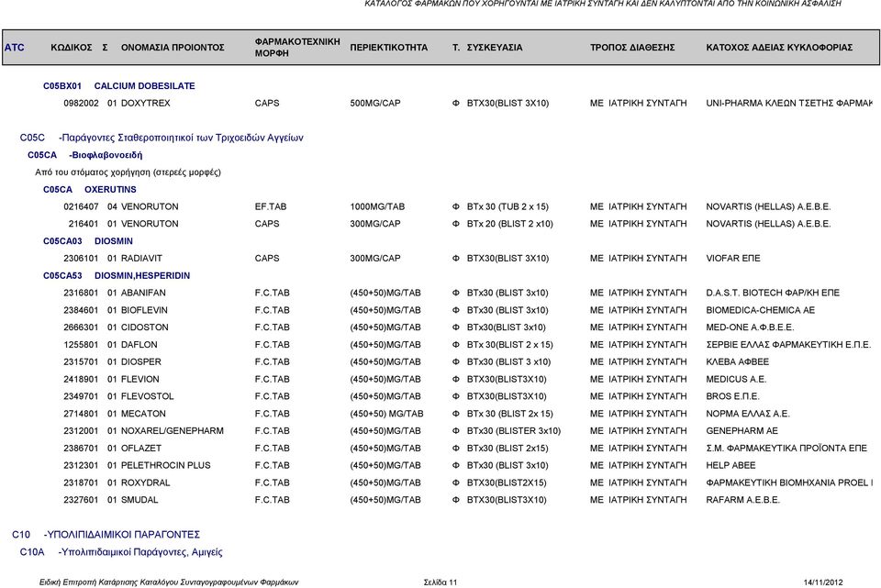
Task: Click code 0982002
Action: point(81,104)
